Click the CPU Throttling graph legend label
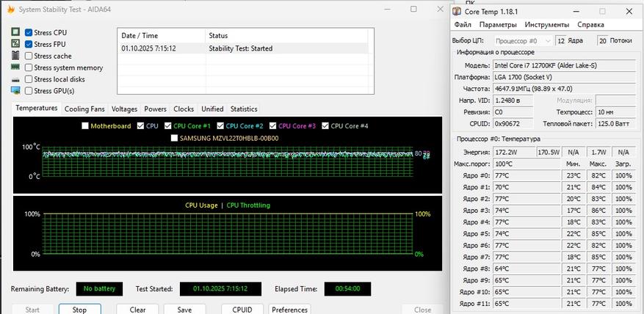The height and width of the screenshot is (314, 644). (248, 205)
